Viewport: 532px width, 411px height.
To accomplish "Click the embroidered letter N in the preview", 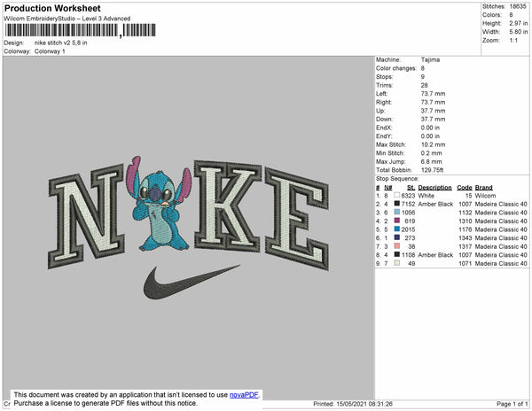I will pos(87,216).
